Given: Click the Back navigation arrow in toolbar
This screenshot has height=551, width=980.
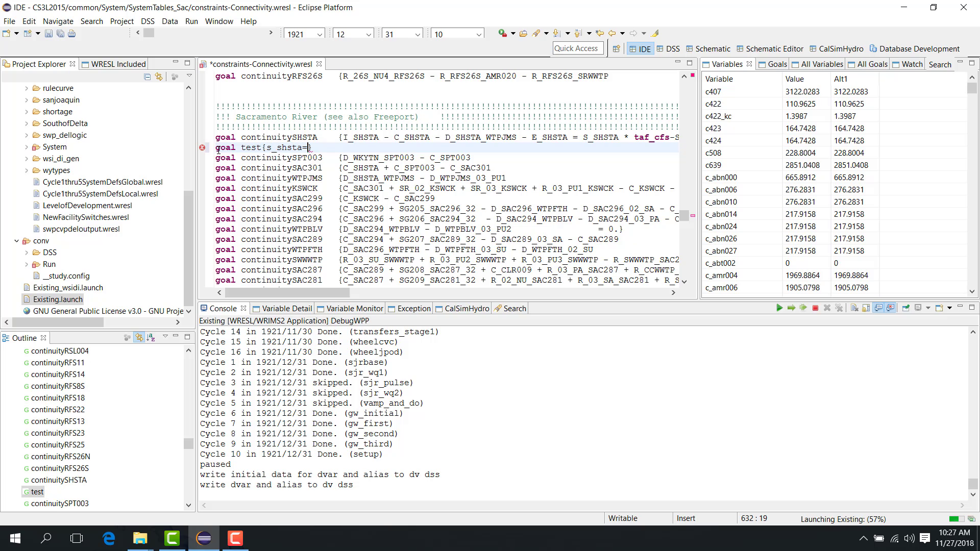Looking at the screenshot, I should click(x=612, y=34).
